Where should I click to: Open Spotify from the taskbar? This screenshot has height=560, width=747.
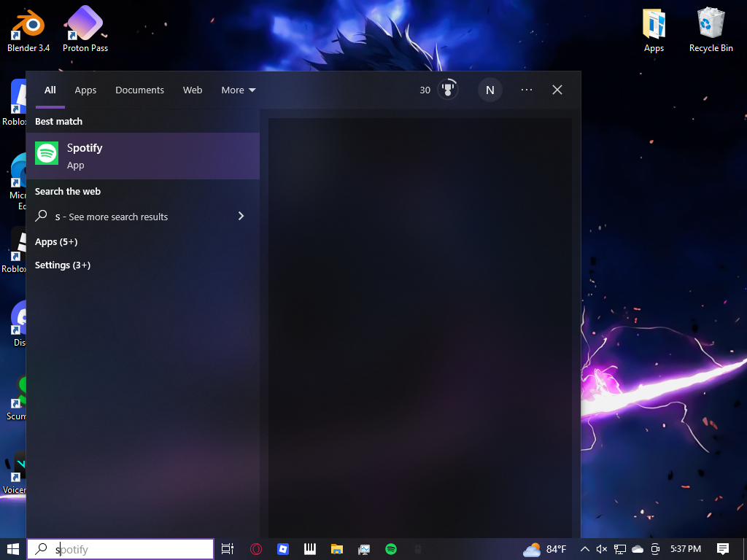[391, 549]
